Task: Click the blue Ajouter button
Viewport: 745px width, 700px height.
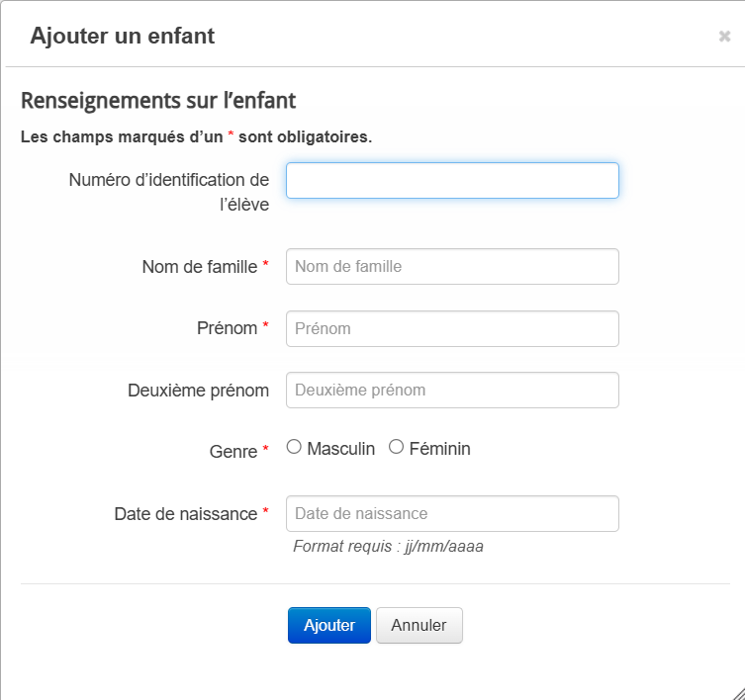Action: coord(329,626)
